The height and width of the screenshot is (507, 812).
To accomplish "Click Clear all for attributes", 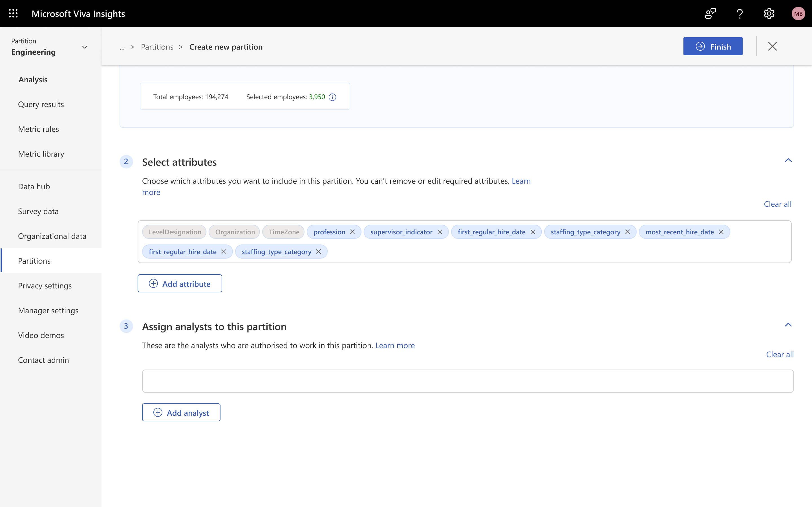I will [777, 204].
